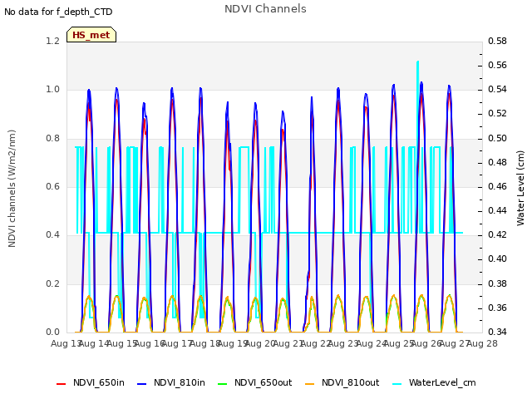Screen dimensions: 532x399
Task: Click the '1.2' left axis tick label
Action: coord(52,41)
